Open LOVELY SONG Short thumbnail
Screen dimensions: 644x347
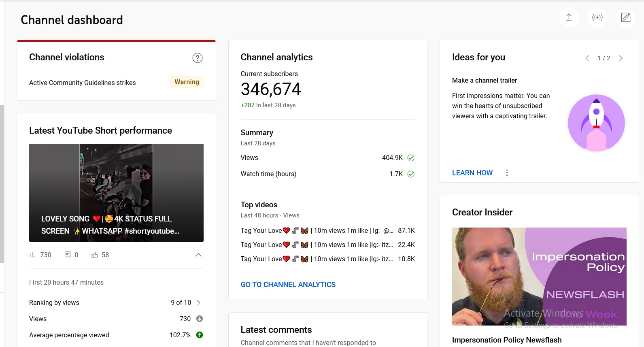tap(116, 192)
